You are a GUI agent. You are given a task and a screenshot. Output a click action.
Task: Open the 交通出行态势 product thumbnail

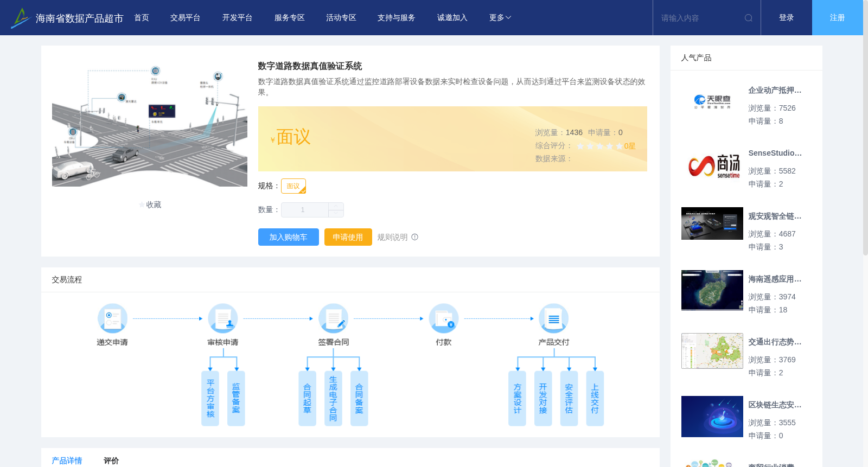pos(712,351)
